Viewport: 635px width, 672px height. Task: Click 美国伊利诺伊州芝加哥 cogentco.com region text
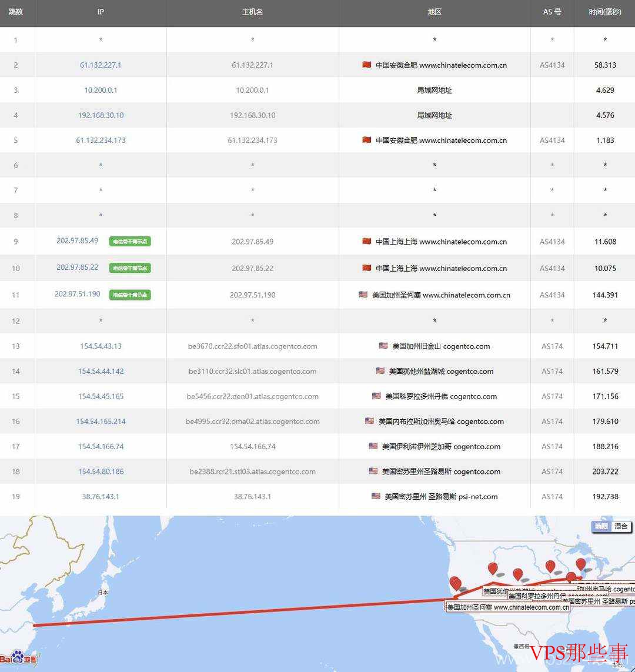441,447
